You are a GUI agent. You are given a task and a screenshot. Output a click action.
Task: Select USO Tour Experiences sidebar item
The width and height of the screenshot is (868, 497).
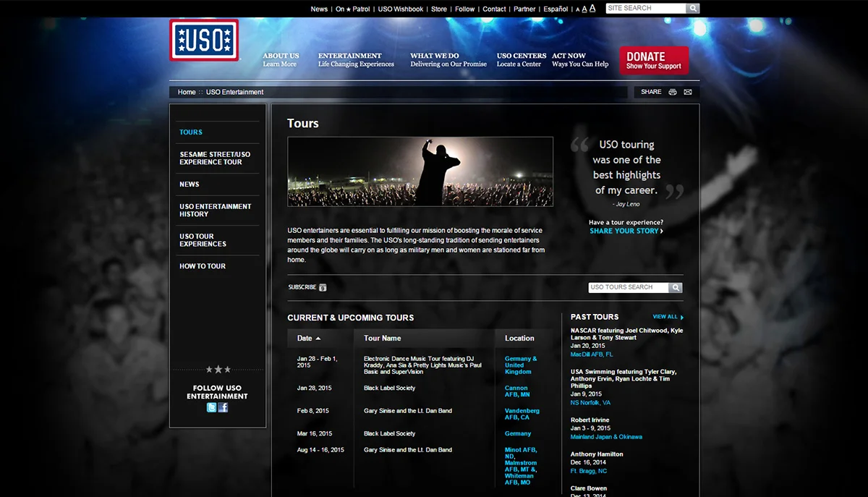tap(203, 240)
